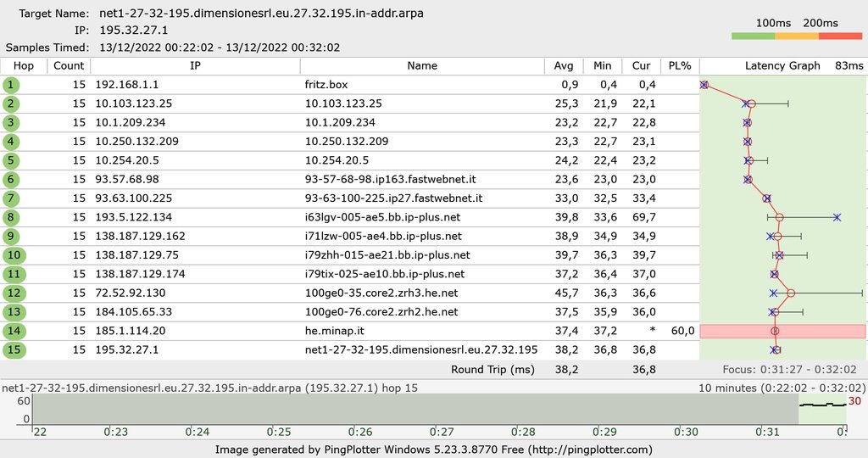Image resolution: width=868 pixels, height=458 pixels.
Task: Select name 100ge0-76.core2.zrh2.he.net
Action: [381, 312]
